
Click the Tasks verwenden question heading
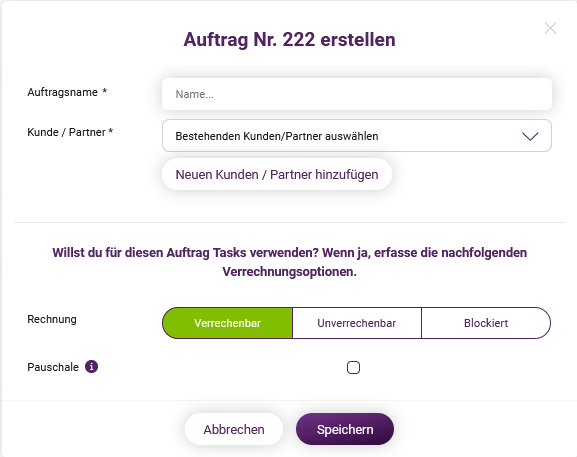[x=289, y=262]
